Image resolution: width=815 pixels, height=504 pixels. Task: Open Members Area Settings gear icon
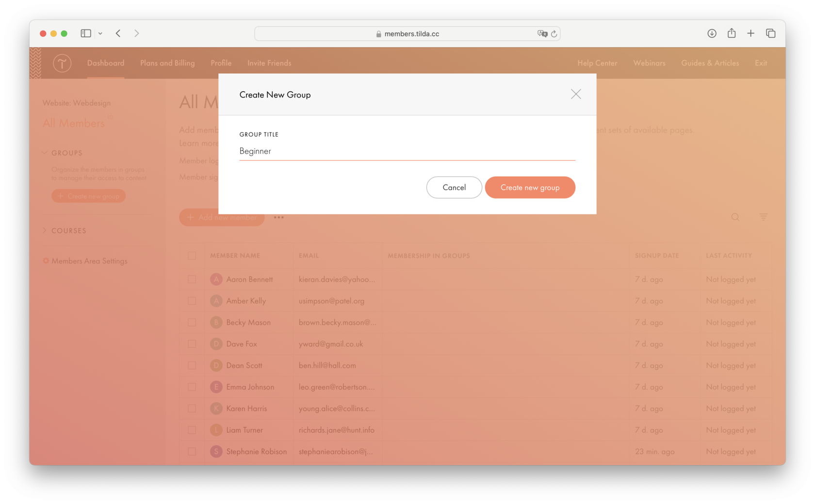click(x=46, y=260)
